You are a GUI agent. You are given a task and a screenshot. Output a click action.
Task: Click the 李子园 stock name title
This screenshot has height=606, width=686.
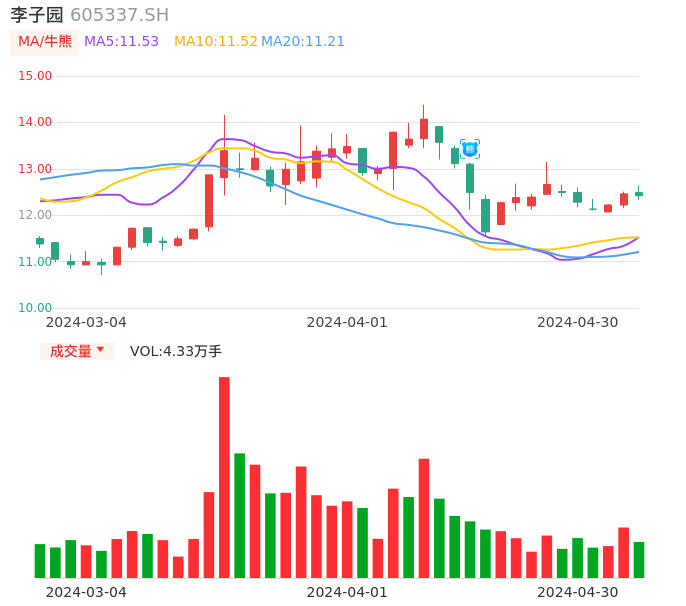click(37, 15)
